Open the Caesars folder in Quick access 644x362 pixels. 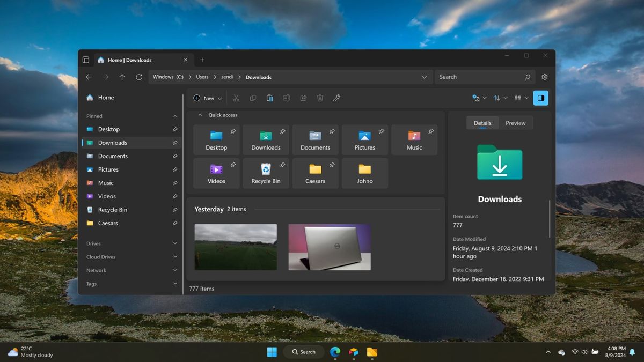[x=315, y=173]
